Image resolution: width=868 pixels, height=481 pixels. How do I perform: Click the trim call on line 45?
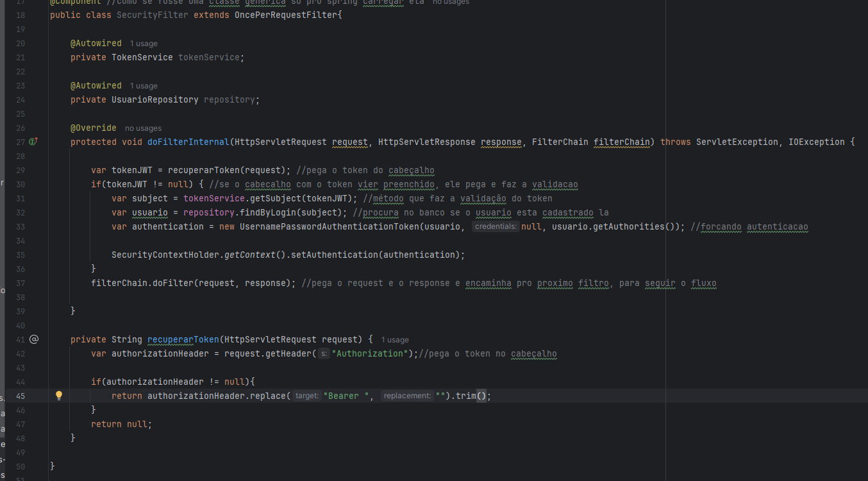pos(465,396)
